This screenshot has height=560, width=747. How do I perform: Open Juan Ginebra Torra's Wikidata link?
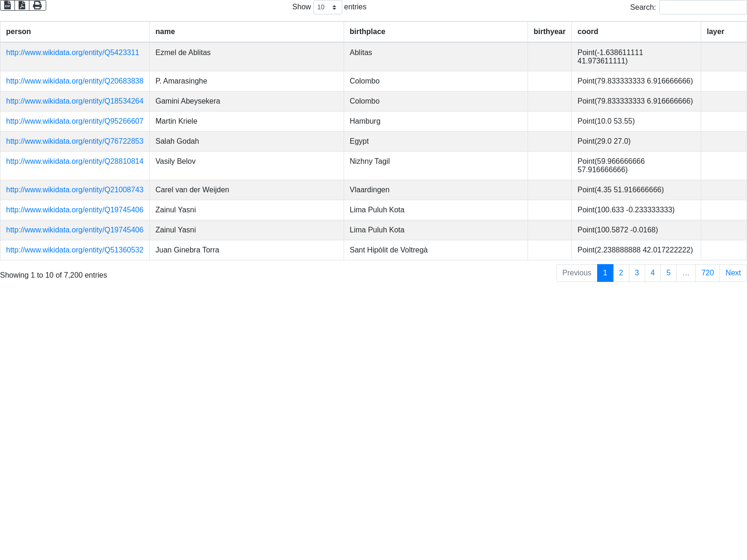tap(75, 250)
